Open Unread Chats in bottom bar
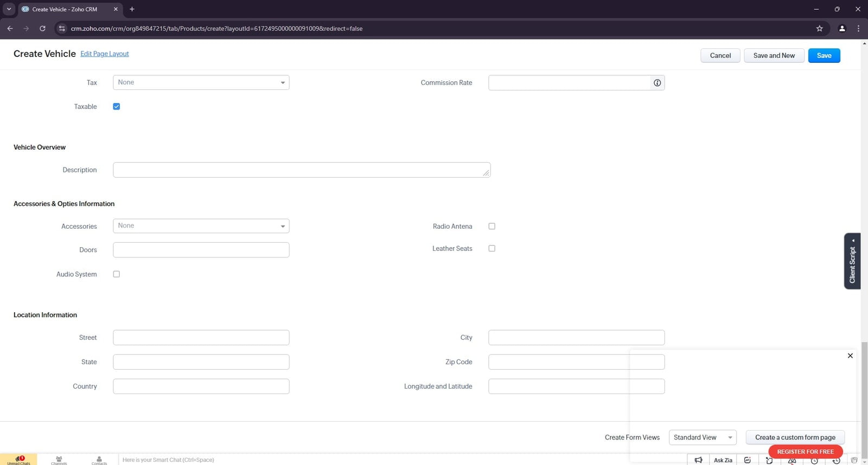The width and height of the screenshot is (868, 465). 19,460
